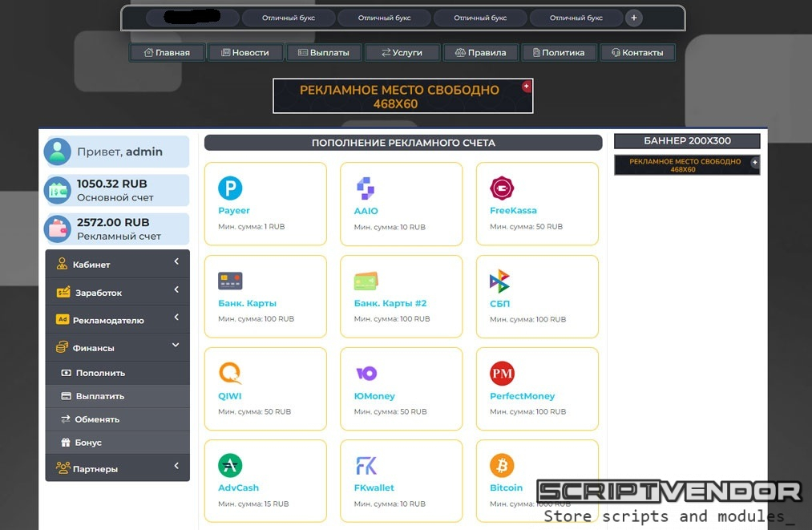Click the admin user avatar icon
This screenshot has width=812, height=530.
[58, 152]
